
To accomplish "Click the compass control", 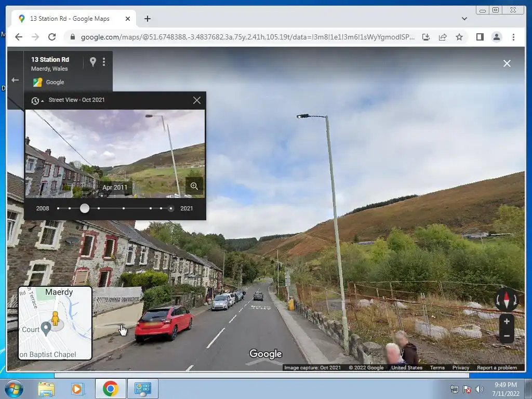I will click(x=507, y=300).
